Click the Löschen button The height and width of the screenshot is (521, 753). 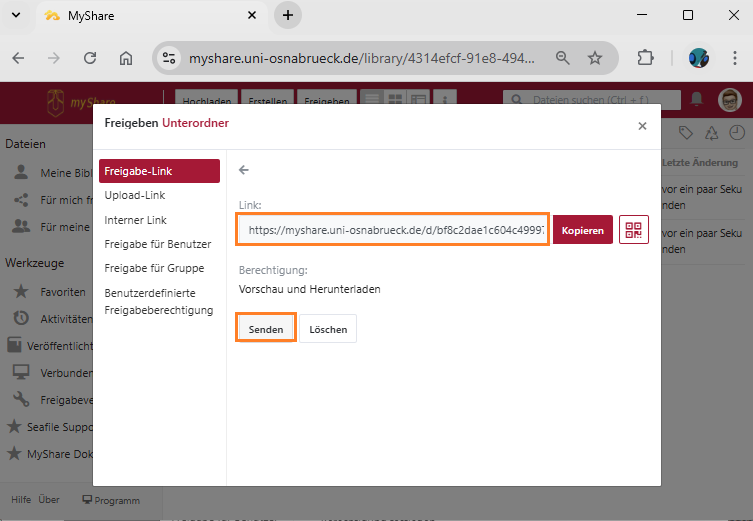coord(328,329)
